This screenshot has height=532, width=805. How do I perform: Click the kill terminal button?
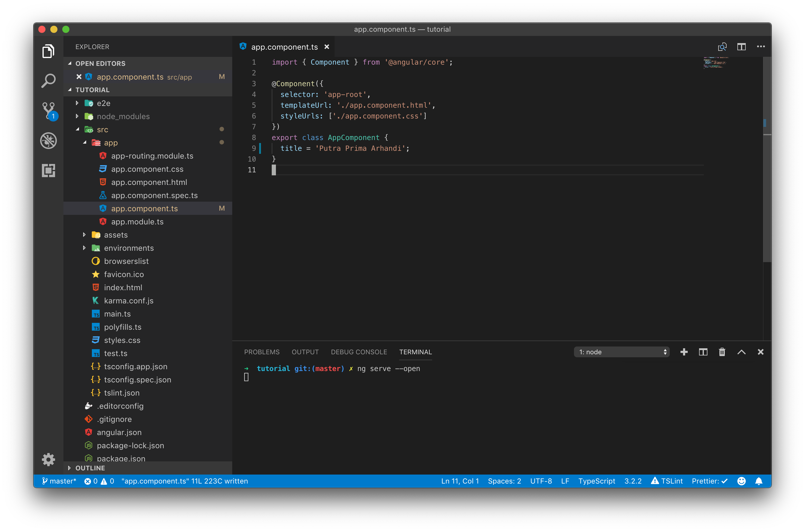(x=721, y=352)
